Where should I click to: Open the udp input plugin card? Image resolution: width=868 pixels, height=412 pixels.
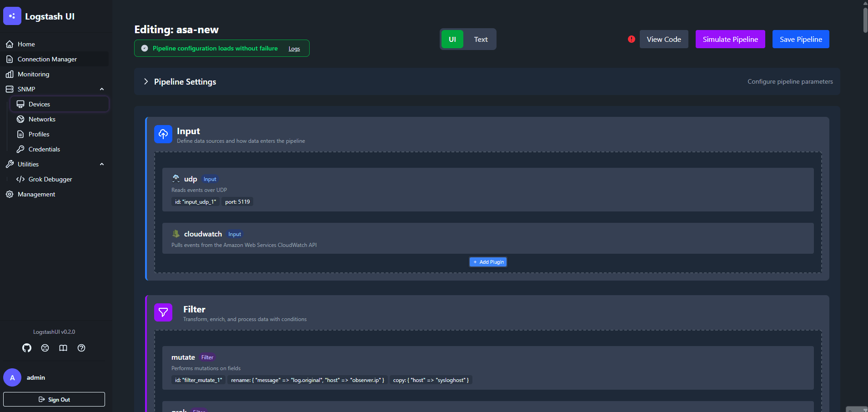(488, 190)
